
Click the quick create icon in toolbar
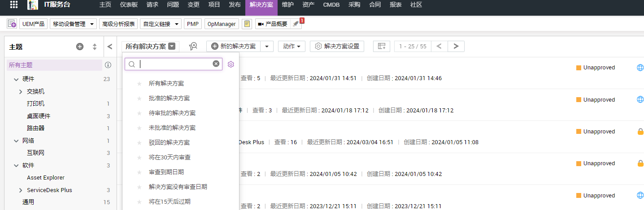click(12, 24)
